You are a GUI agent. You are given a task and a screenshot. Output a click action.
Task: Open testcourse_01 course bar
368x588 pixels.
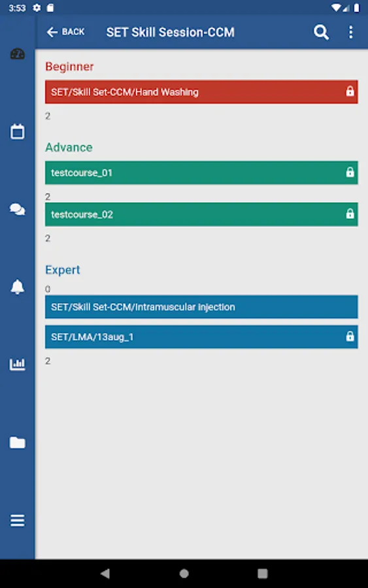coord(201,172)
